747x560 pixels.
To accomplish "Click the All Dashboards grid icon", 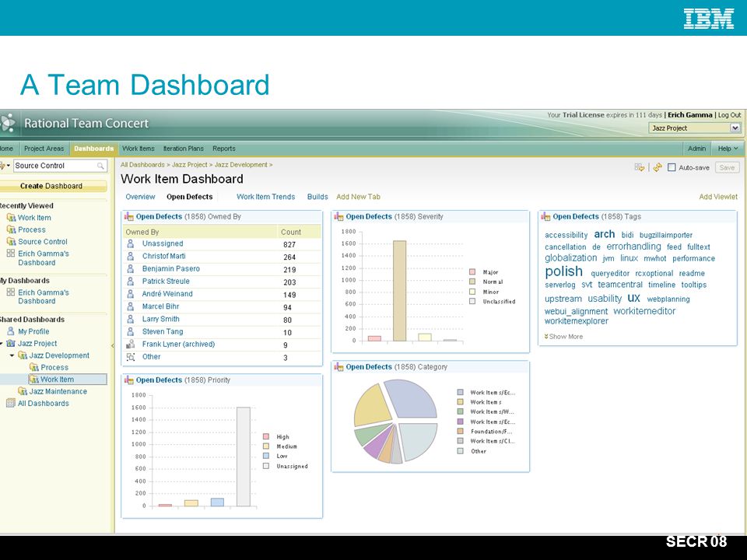I will click(x=10, y=403).
